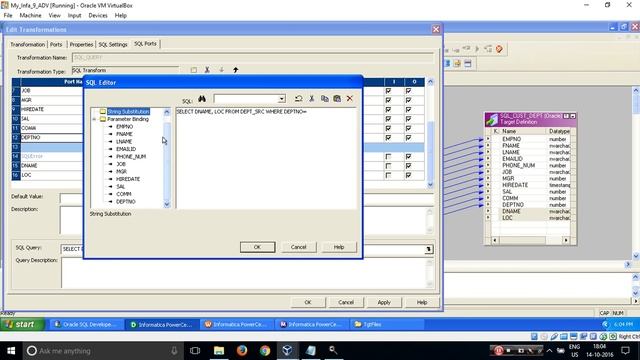Click minimize arrow on SQL_CUST_DEPT target box

pos(573,116)
